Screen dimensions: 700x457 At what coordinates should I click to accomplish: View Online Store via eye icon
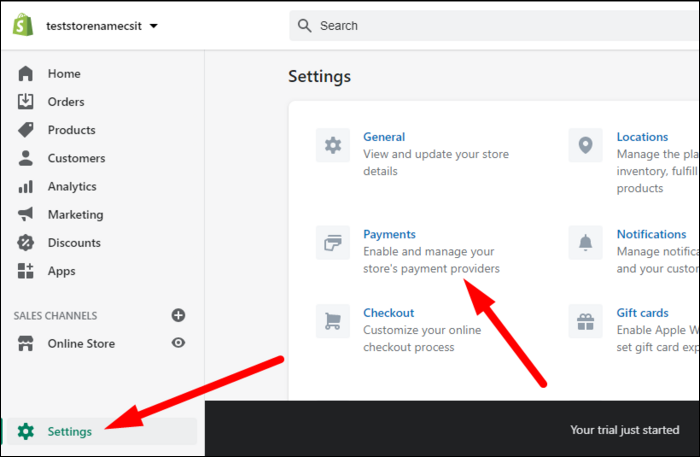click(x=179, y=343)
